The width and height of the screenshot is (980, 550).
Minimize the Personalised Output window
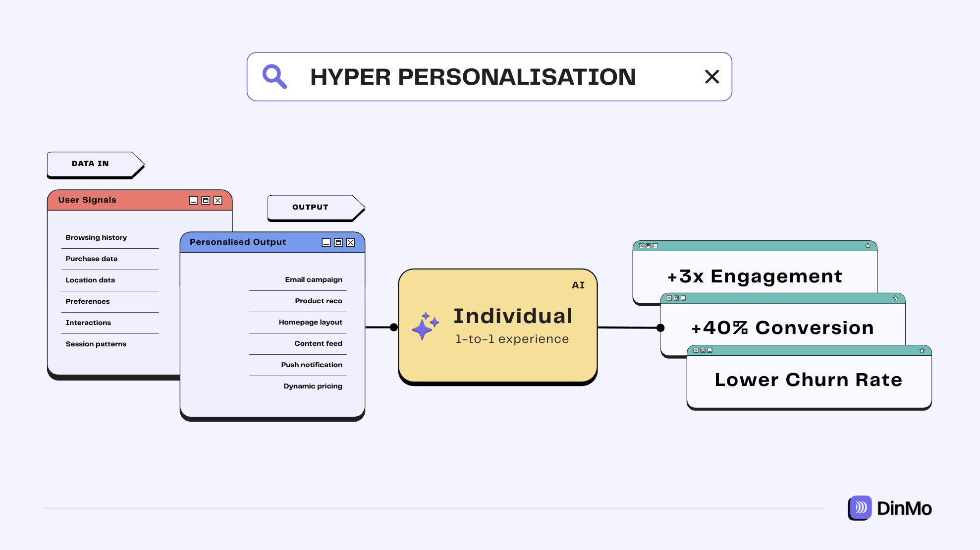point(326,242)
